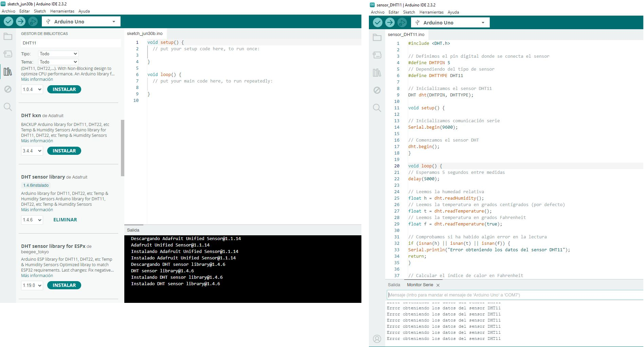The image size is (644, 347).
Task: Click library search field containing DHT11
Action: click(x=71, y=43)
